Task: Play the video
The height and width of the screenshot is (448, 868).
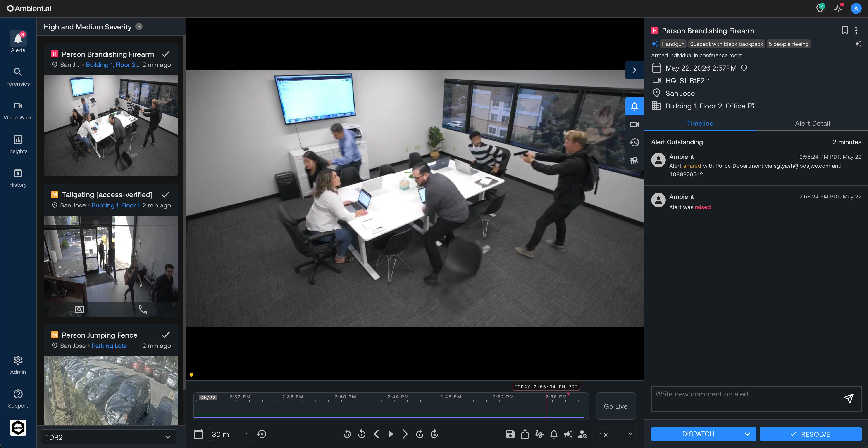Action: click(391, 434)
